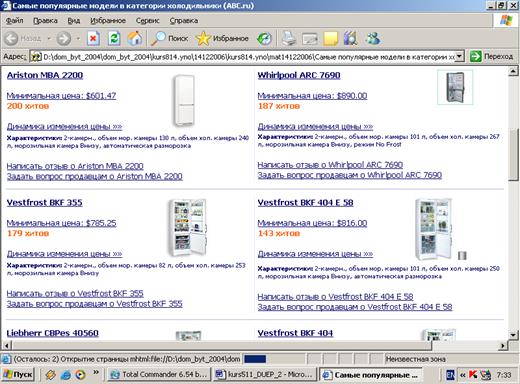Open the Mail envelope icon in toolbar
Screen dimensions: 520x384
pyautogui.click(x=310, y=39)
